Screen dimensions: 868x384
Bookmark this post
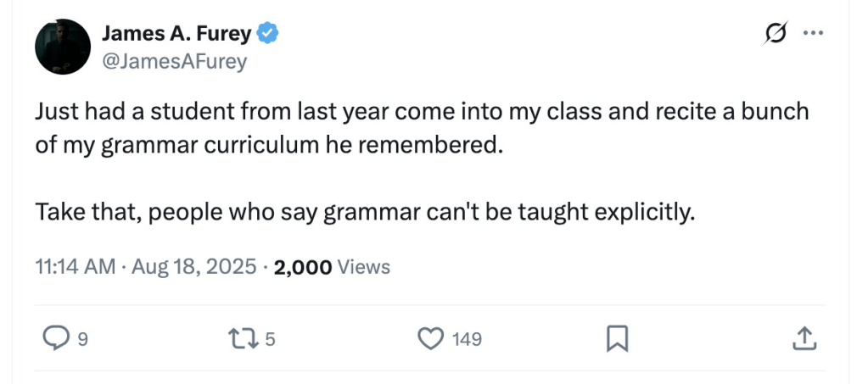click(617, 339)
